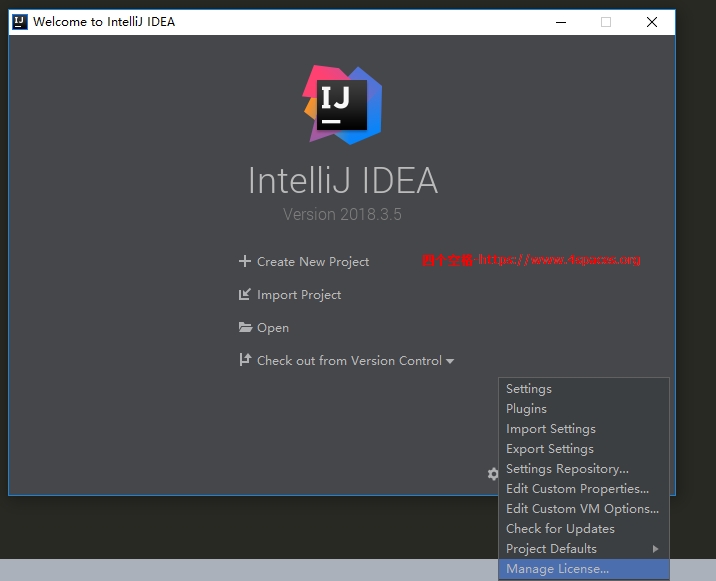Click Check out from Version Control
Screen dimensions: 716x581
pos(349,360)
